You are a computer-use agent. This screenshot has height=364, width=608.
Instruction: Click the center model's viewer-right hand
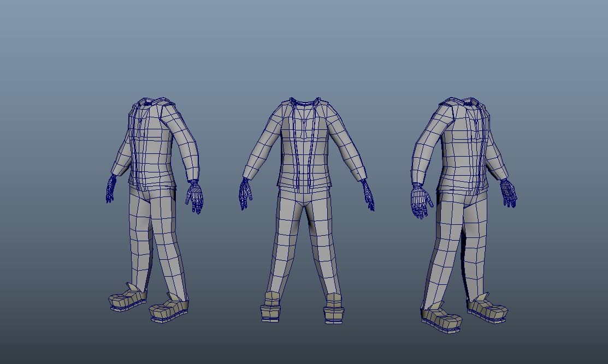tap(368, 195)
